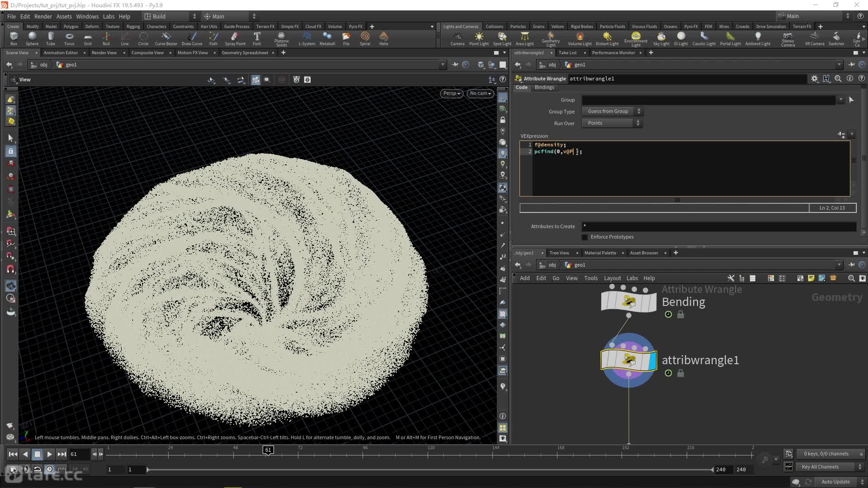Choose the Curve Bezier tool
The image size is (868, 488).
click(166, 38)
